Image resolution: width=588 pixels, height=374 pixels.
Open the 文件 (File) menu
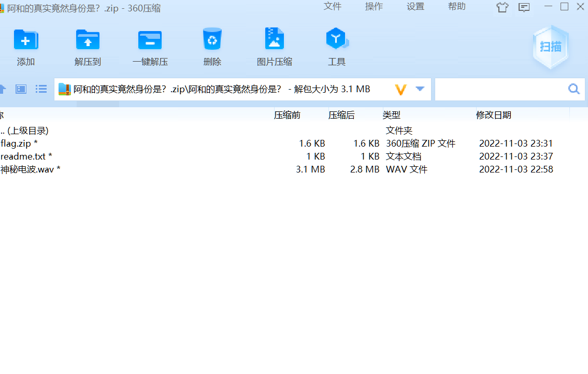(333, 7)
